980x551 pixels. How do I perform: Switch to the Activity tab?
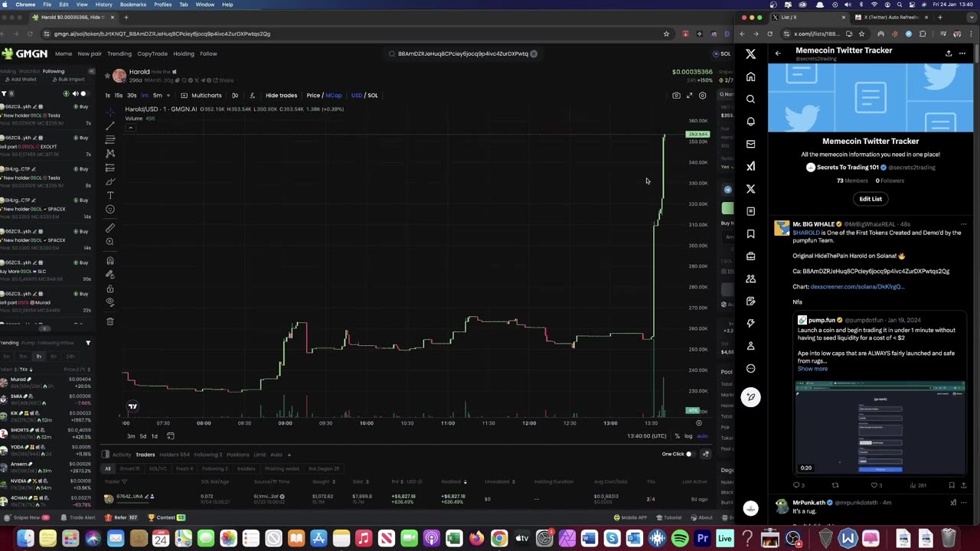tap(122, 455)
